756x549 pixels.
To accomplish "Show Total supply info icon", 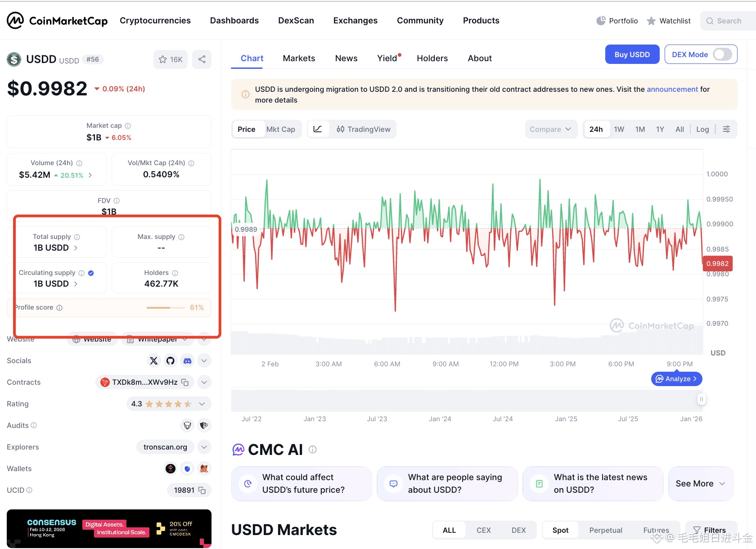I will pos(77,237).
